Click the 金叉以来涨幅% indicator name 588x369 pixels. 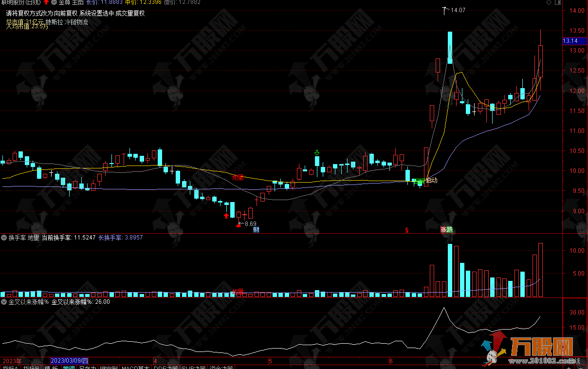[x=29, y=302]
